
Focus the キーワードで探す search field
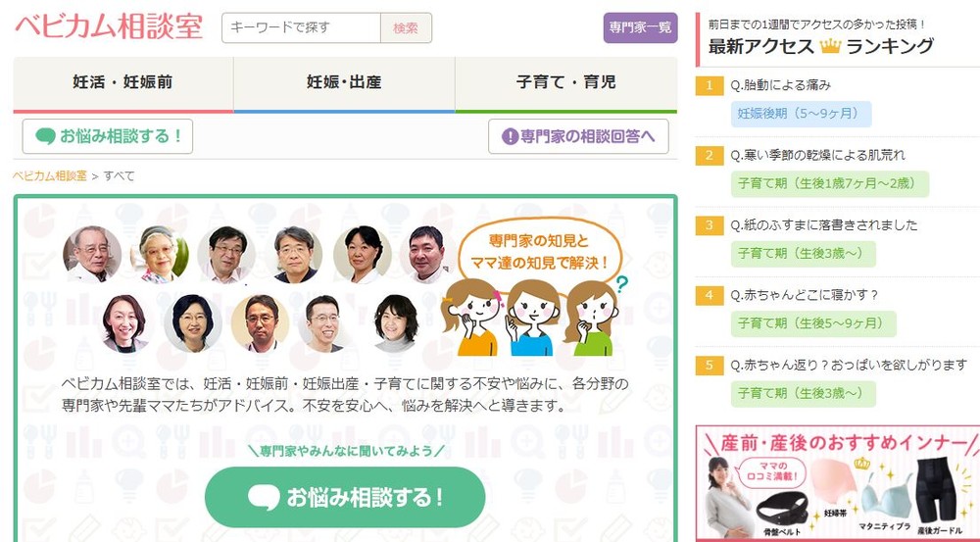coord(301,28)
